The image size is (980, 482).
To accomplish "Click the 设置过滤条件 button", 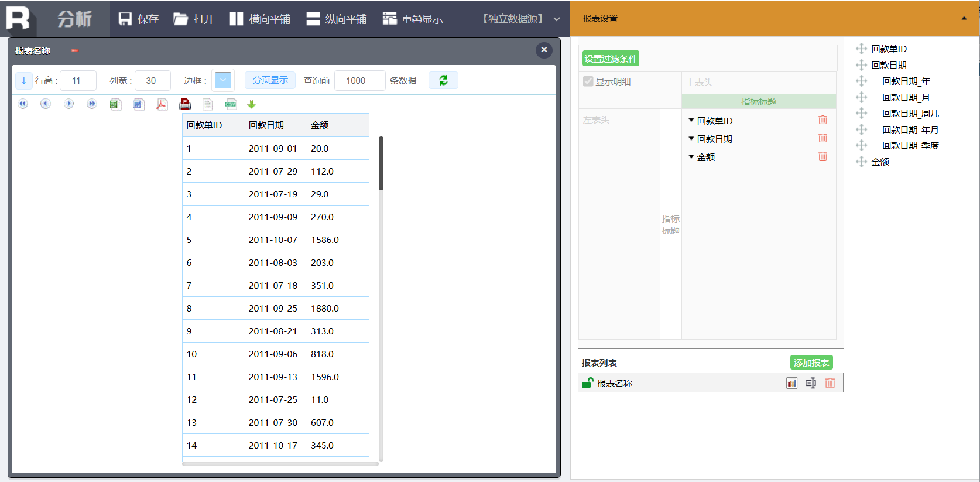I will [611, 59].
